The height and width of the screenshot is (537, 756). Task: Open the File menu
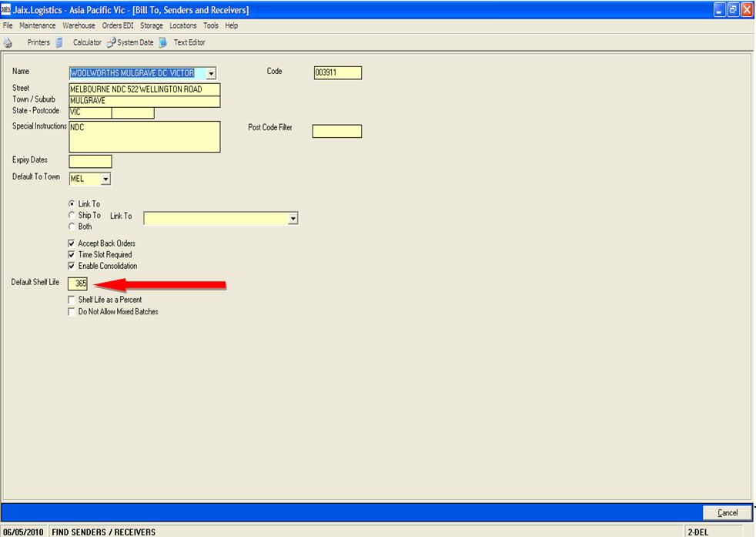click(8, 25)
